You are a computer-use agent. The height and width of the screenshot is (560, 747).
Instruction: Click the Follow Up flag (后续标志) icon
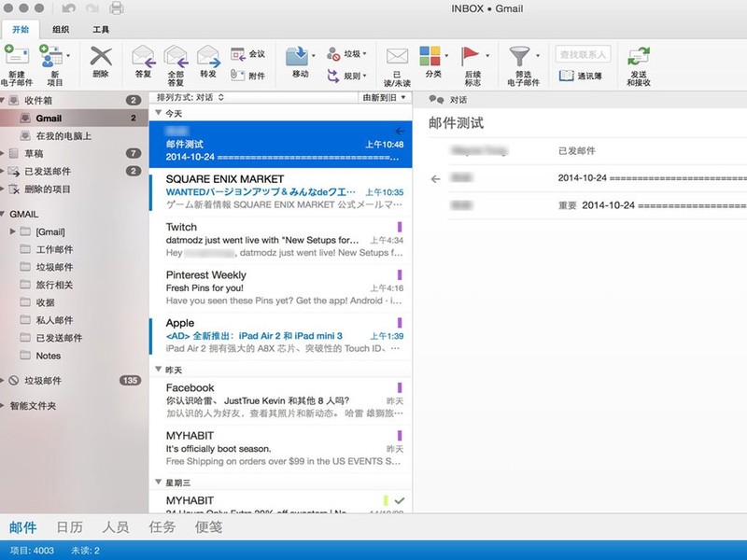472,57
